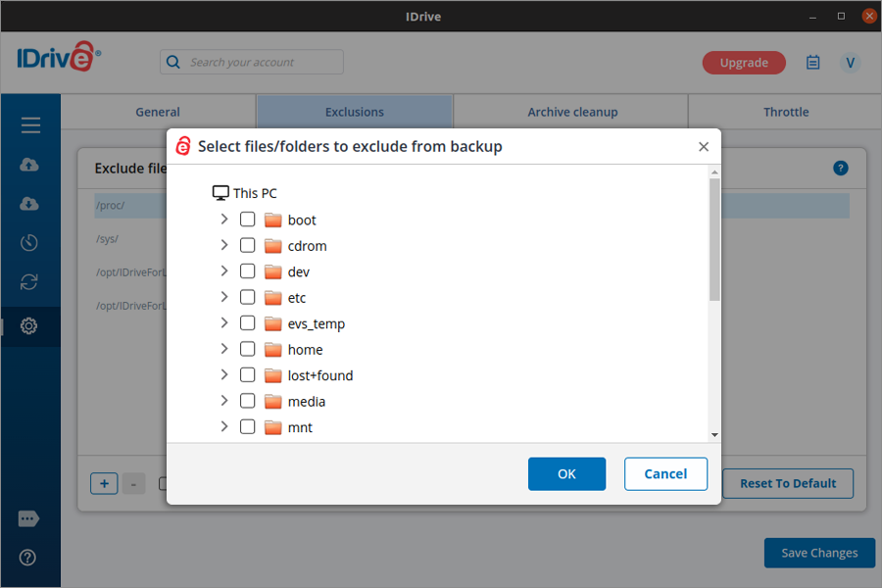Viewport: 882px width, 588px height.
Task: Open the sync icon in sidebar
Action: (x=29, y=282)
